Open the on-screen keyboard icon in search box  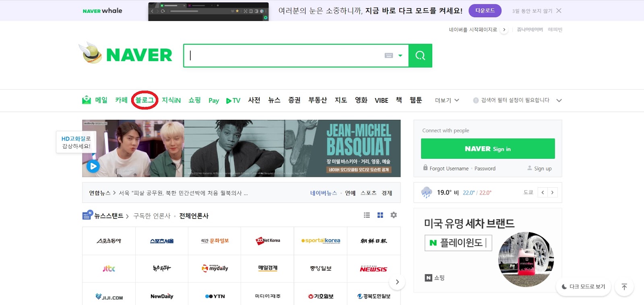[x=388, y=55]
